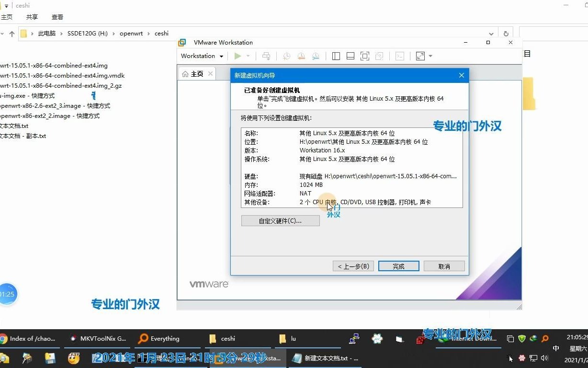Click the Explorer up-one-level arrow
Viewport: 588px width, 368px height.
pyautogui.click(x=12, y=34)
